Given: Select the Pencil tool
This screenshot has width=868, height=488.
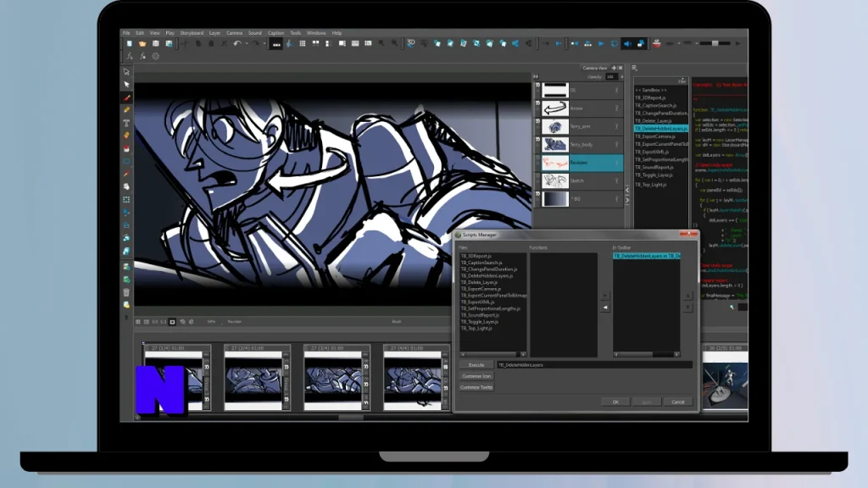Looking at the screenshot, I should coord(127,110).
